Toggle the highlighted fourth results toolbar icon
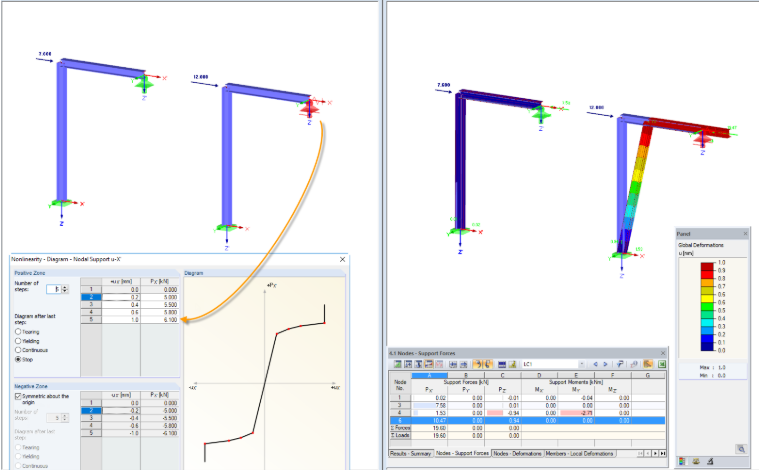Image resolution: width=760 pixels, height=470 pixels. 429,364
